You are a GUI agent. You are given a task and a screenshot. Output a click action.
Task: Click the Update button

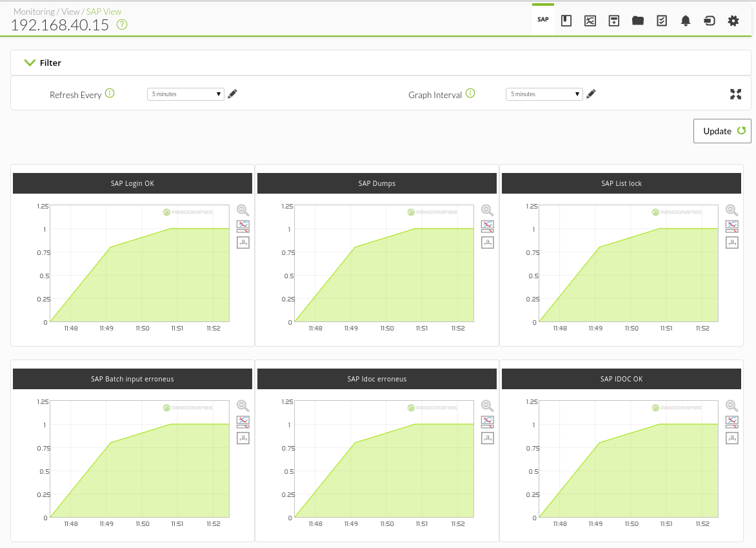pyautogui.click(x=722, y=131)
